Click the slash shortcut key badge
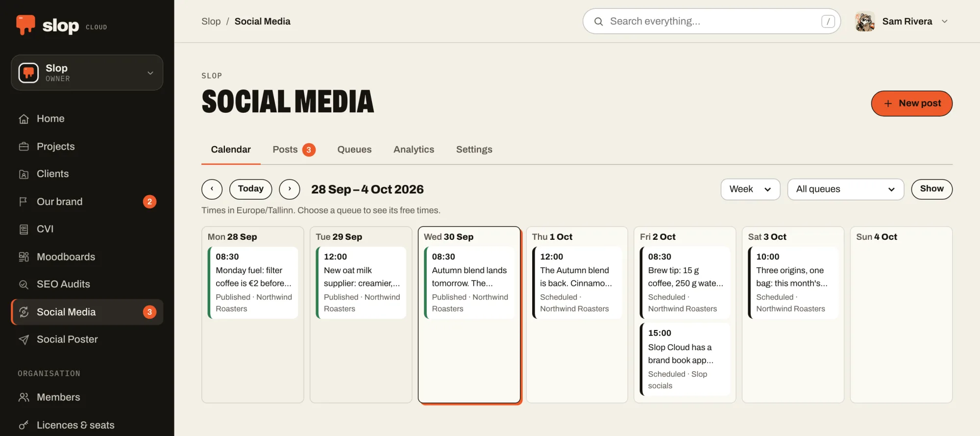 tap(828, 22)
